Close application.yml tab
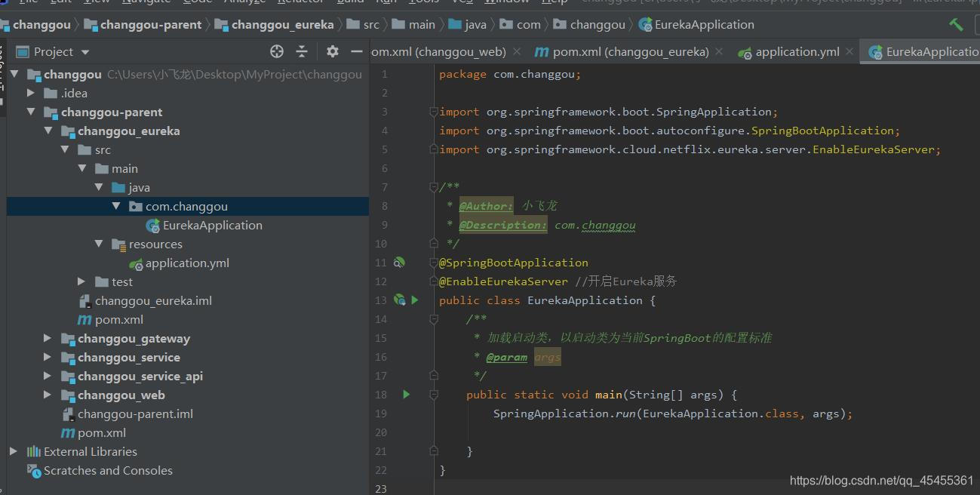 (849, 51)
